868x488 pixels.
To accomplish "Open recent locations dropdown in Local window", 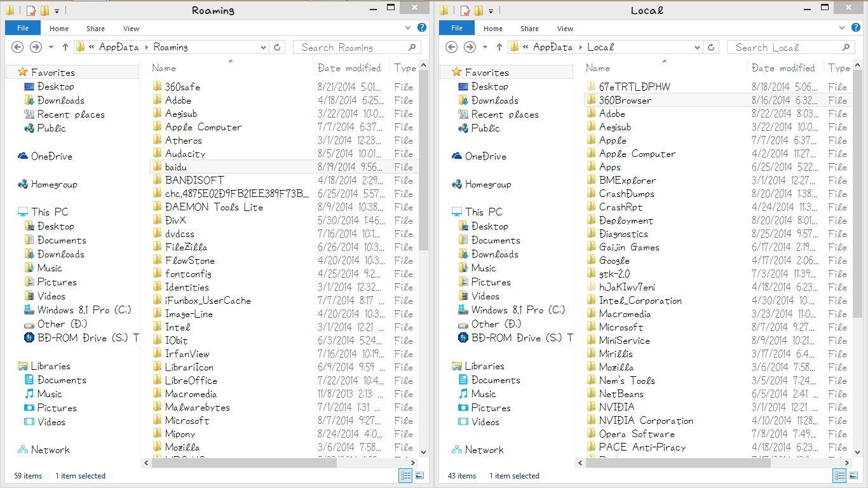I will click(485, 47).
